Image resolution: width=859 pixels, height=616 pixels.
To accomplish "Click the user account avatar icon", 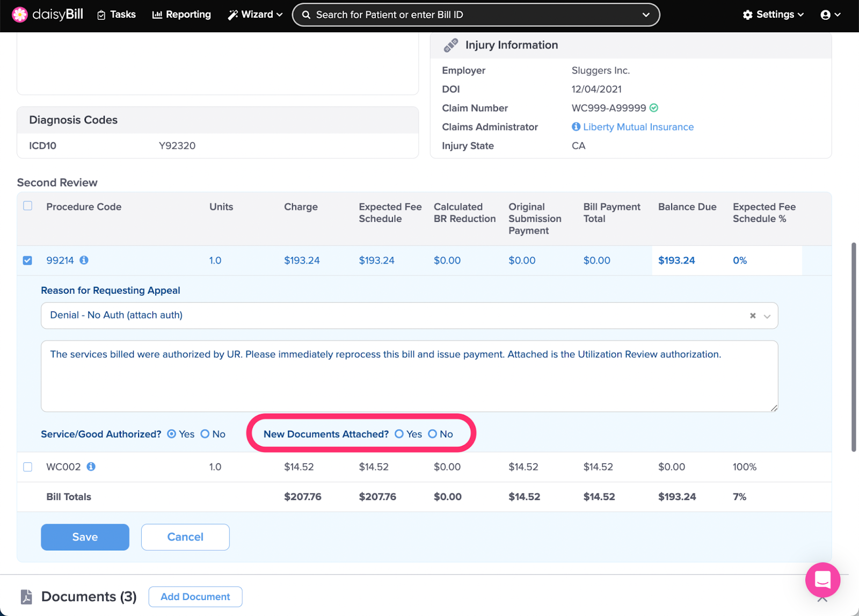I will click(x=825, y=15).
